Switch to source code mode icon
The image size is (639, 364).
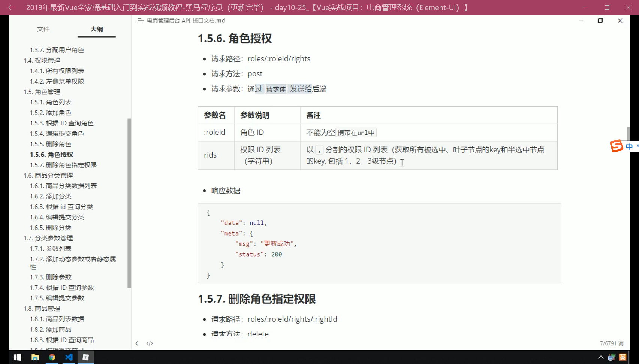(150, 343)
